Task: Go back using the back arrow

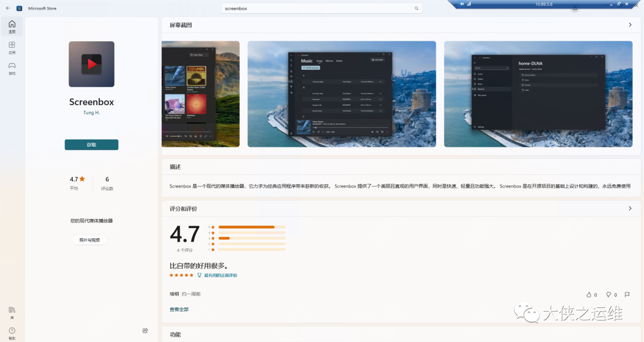Action: [x=8, y=8]
